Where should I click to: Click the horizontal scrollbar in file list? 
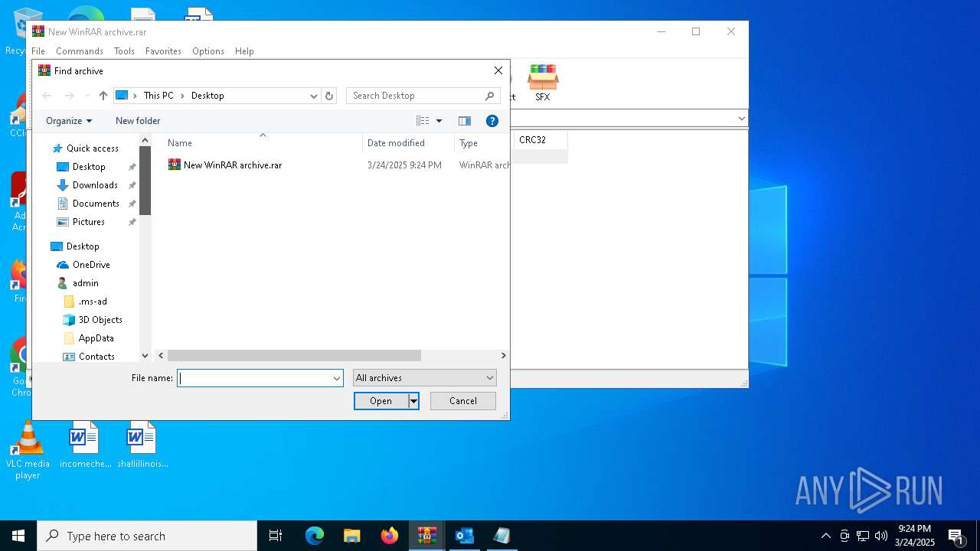(x=294, y=356)
